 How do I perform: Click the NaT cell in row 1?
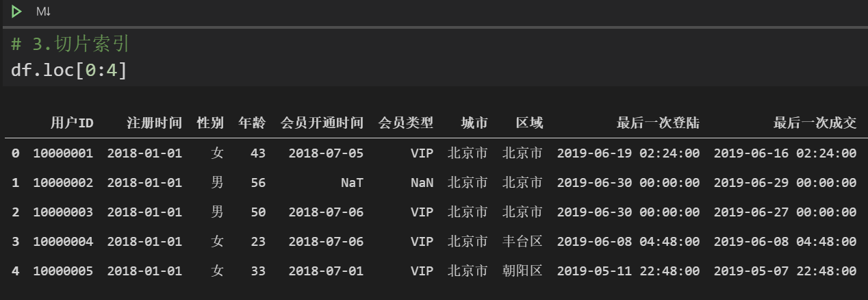(x=352, y=183)
